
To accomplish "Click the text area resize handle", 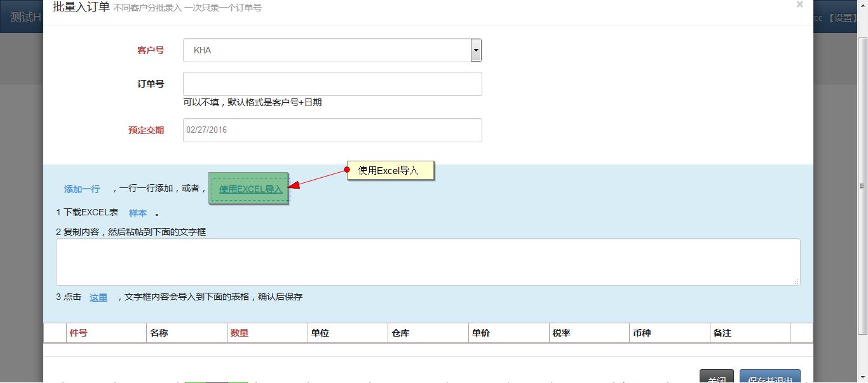I will (x=796, y=281).
